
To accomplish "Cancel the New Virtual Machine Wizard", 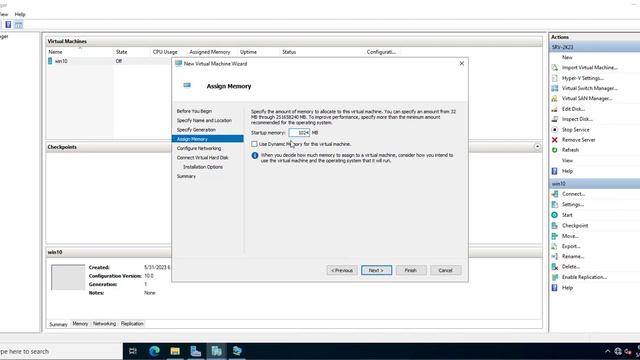I will (x=445, y=270).
